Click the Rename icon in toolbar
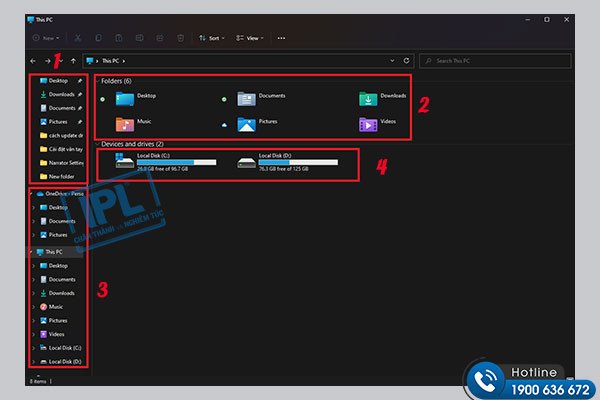This screenshot has width=600, height=400. 139,38
